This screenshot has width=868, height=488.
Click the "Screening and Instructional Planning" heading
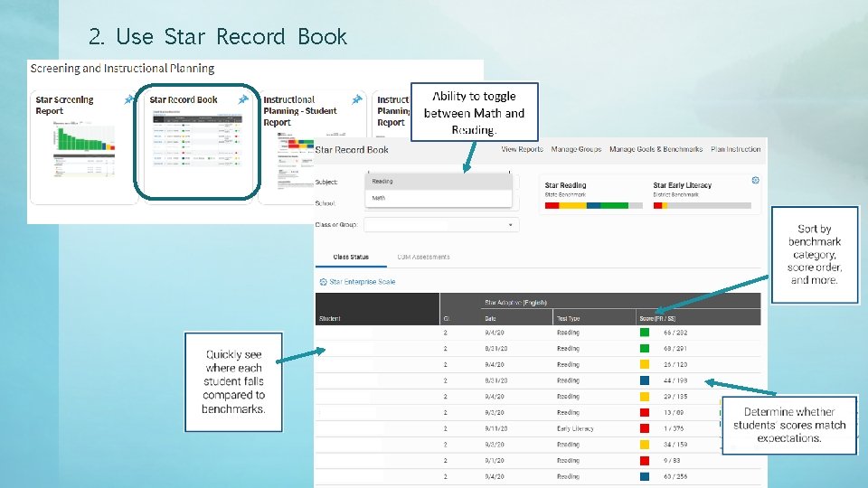click(122, 69)
